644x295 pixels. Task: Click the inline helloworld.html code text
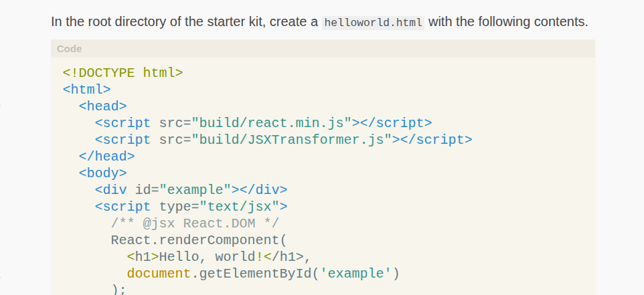click(373, 22)
